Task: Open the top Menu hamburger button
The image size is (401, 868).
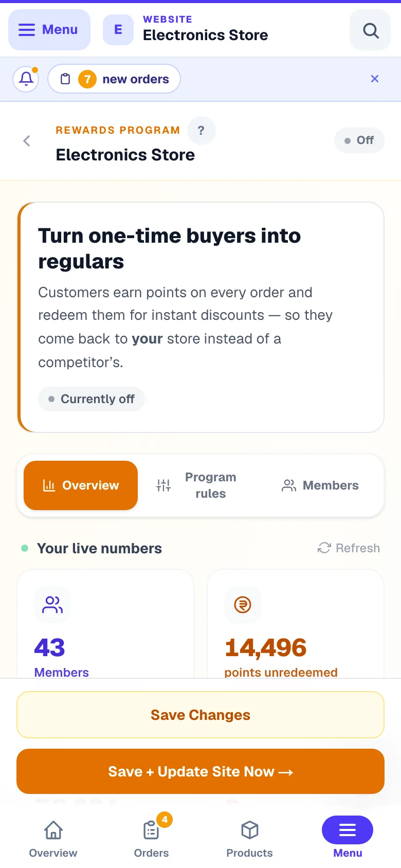Action: tap(49, 30)
